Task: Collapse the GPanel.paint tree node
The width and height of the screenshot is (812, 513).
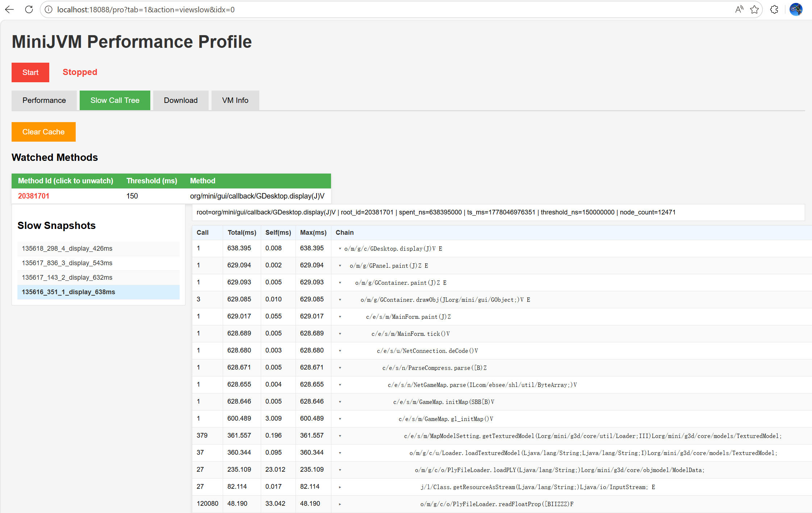Action: coord(340,266)
